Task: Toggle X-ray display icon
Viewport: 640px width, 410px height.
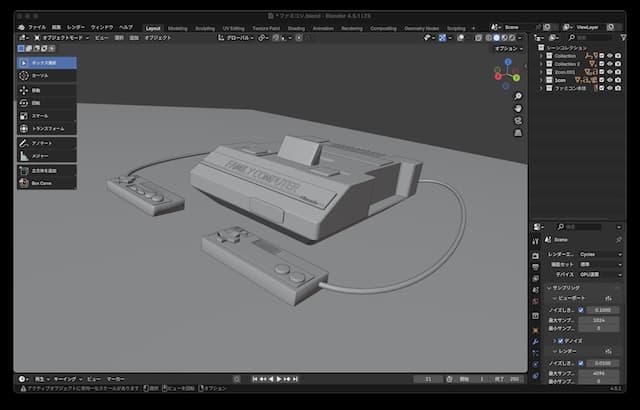Action: tap(478, 38)
